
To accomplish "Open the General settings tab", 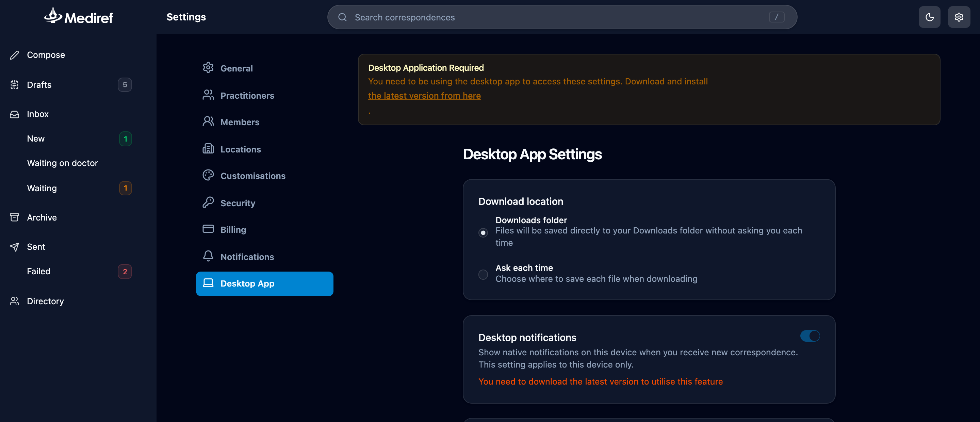I will pos(265,68).
